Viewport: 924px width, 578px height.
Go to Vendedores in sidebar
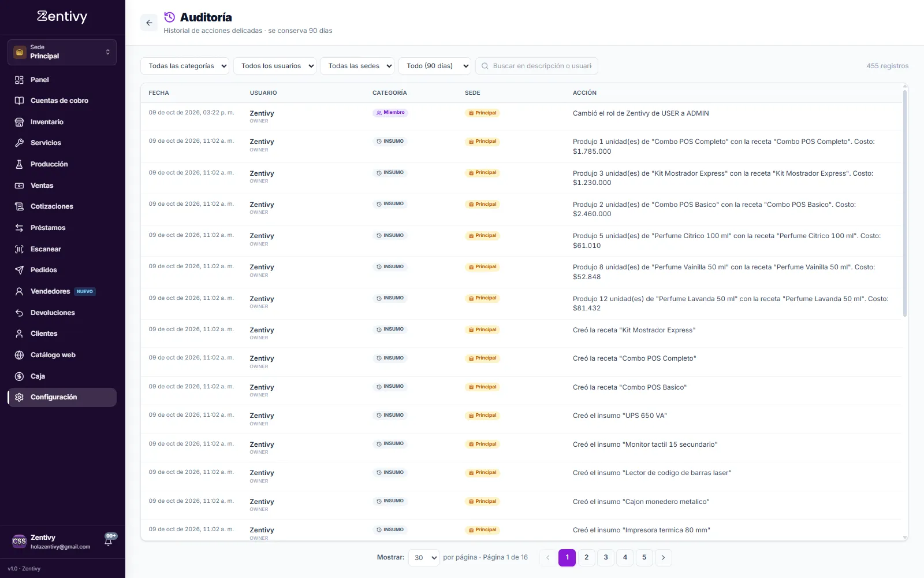(x=62, y=291)
